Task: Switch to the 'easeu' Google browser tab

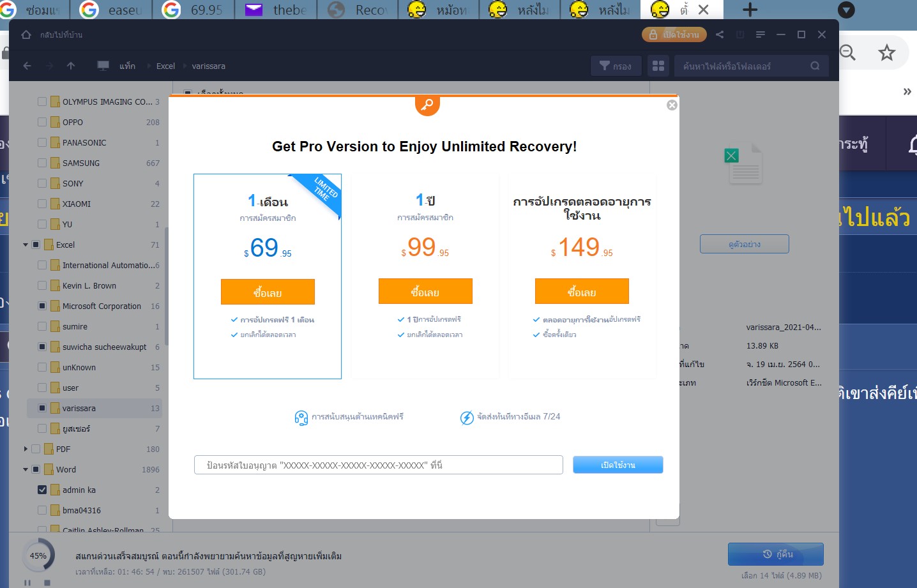Action: [x=112, y=10]
